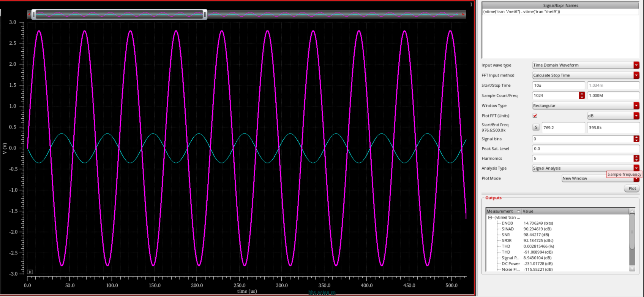Viewport: 644px width, 297px height.
Task: Select the SFDR row in Outputs
Action: [557, 240]
